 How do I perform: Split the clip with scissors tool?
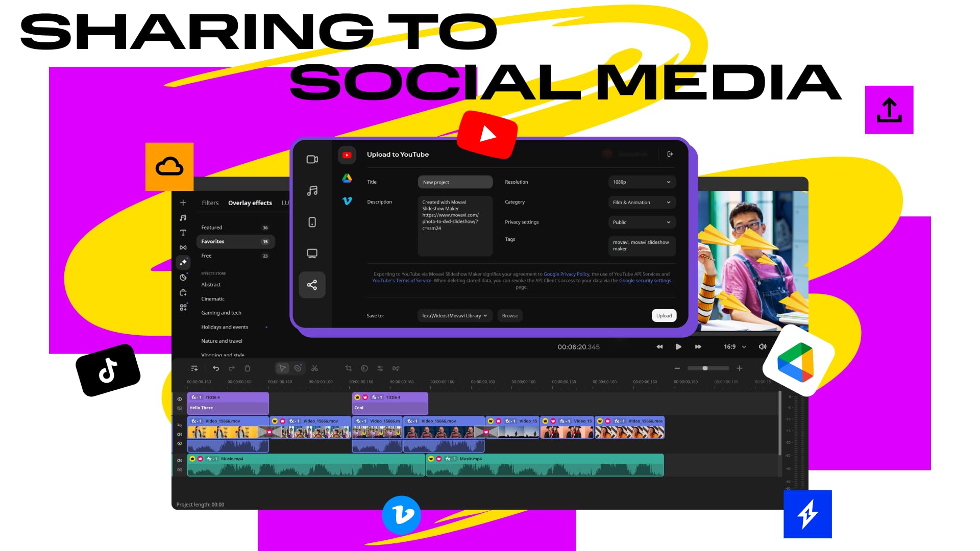click(314, 368)
